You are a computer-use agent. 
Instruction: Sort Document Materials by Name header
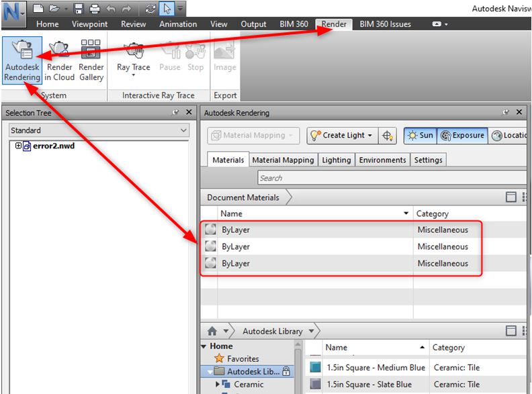[315, 213]
